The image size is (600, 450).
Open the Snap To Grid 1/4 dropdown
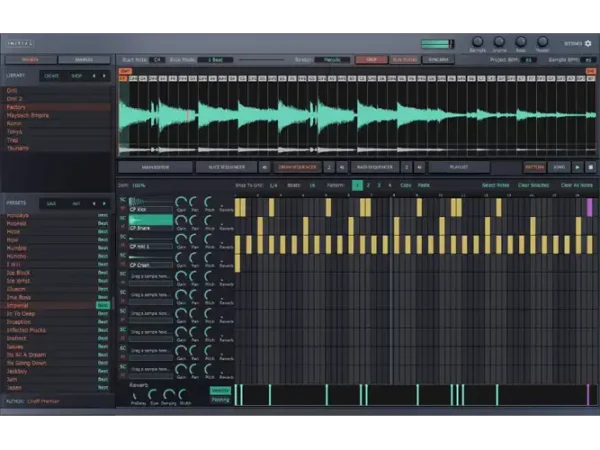point(273,185)
